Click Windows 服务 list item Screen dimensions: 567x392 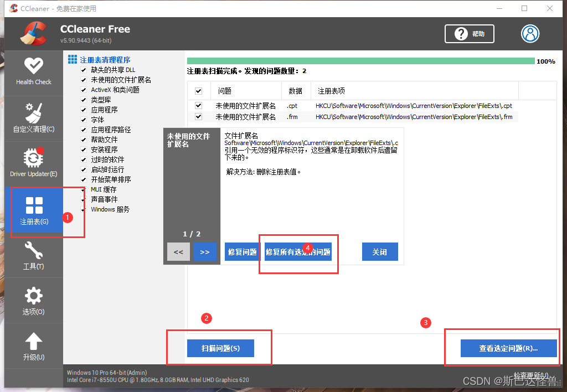(x=110, y=209)
